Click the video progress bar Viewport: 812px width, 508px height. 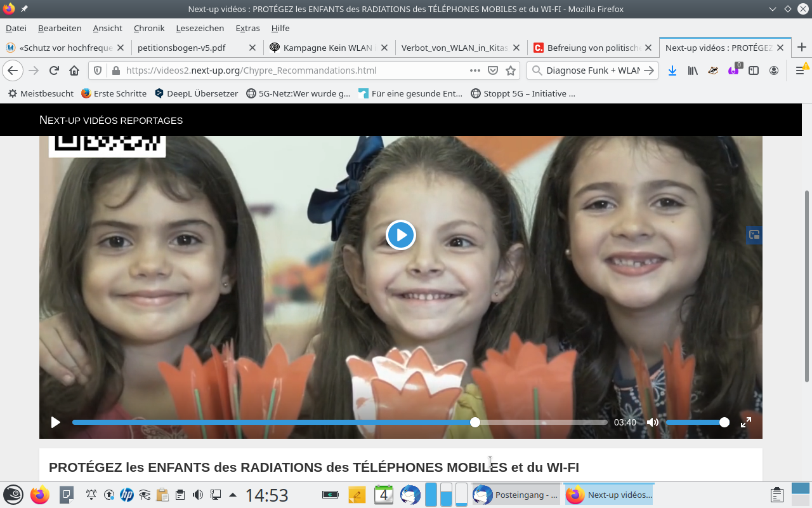pos(339,422)
